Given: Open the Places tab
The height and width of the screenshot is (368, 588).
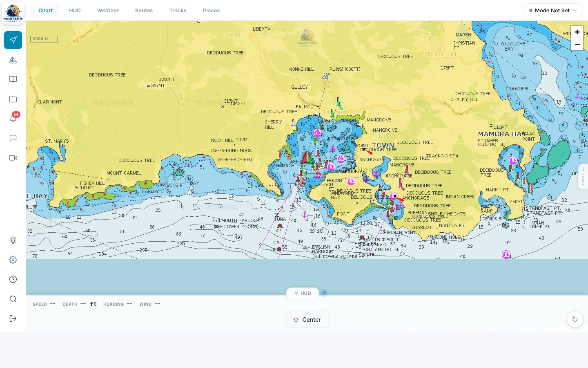Looking at the screenshot, I should [x=211, y=10].
